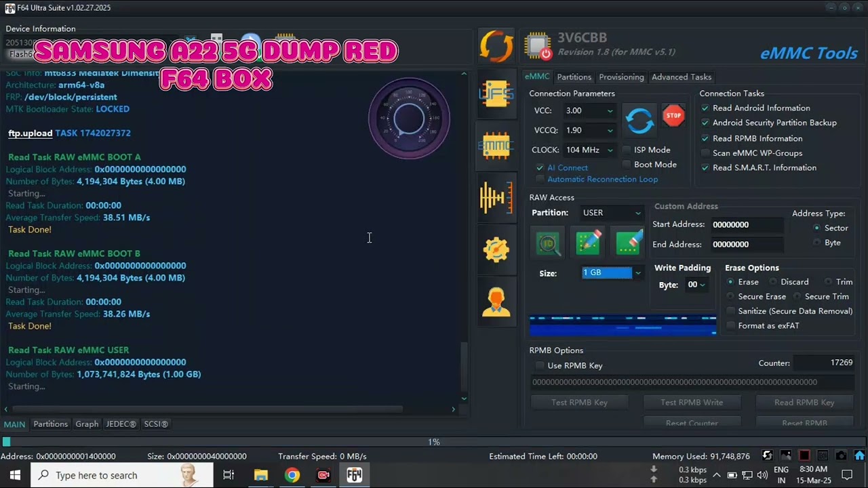Image resolution: width=868 pixels, height=488 pixels.
Task: Open the UFS tools sidebar icon
Action: [x=496, y=95]
